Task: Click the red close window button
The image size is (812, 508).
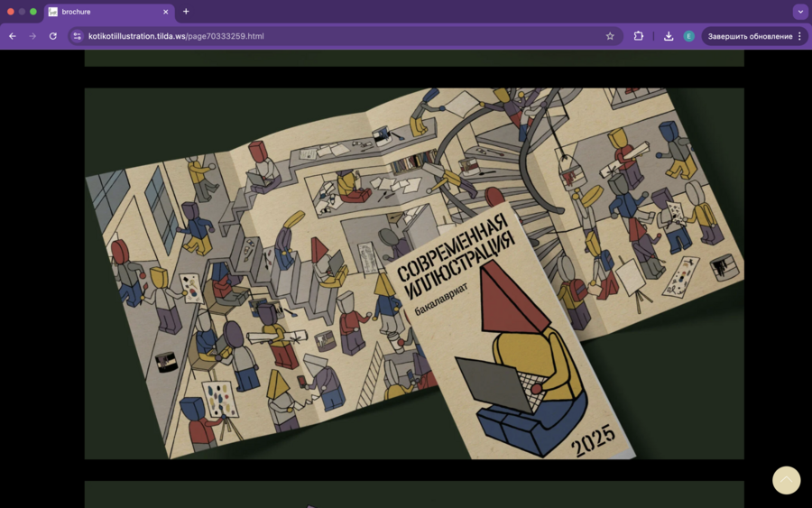Action: pos(10,12)
